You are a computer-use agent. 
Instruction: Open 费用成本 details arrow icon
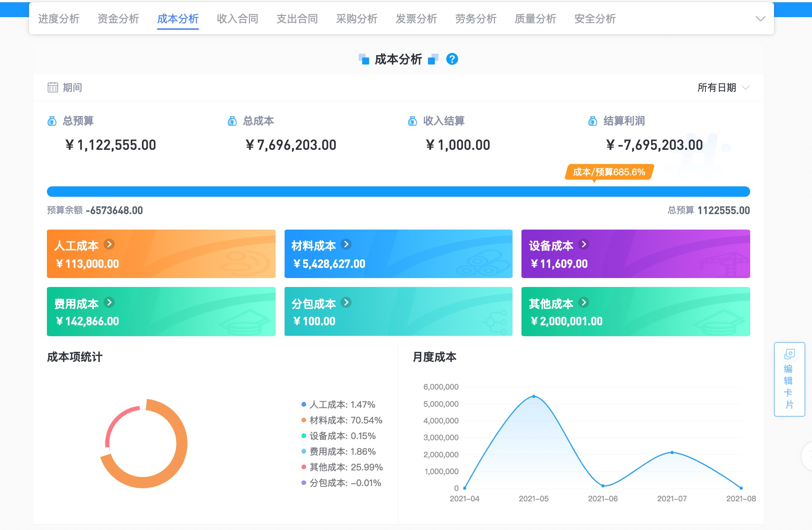tap(109, 302)
